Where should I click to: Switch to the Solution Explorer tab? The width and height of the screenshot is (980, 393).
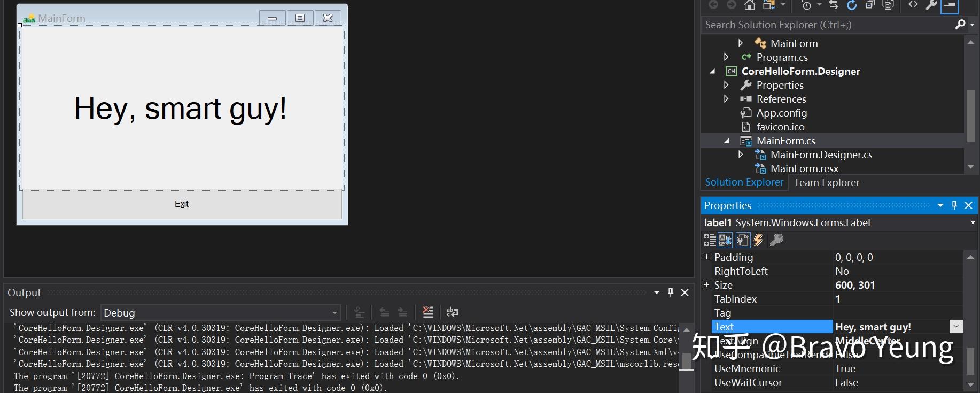(744, 182)
